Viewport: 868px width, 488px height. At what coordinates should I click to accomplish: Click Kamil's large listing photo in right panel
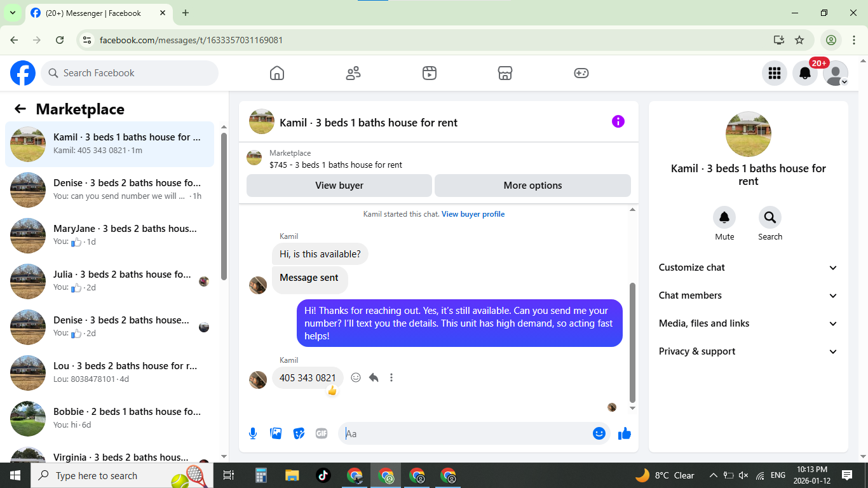click(x=749, y=134)
